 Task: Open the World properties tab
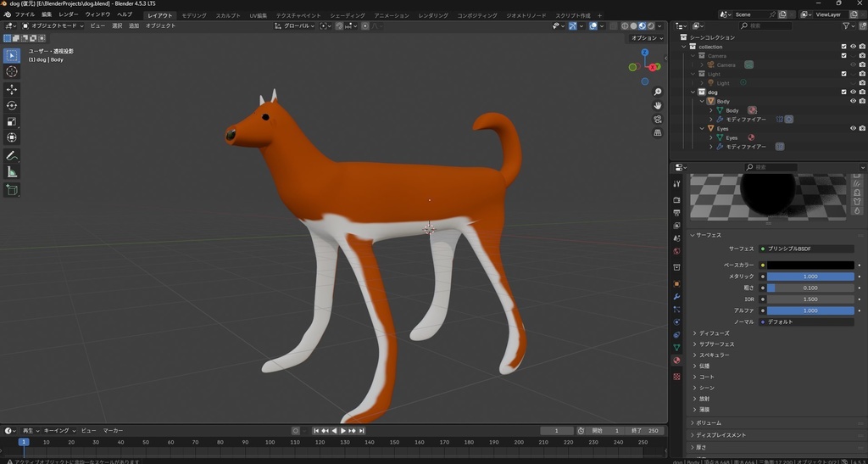click(x=676, y=251)
